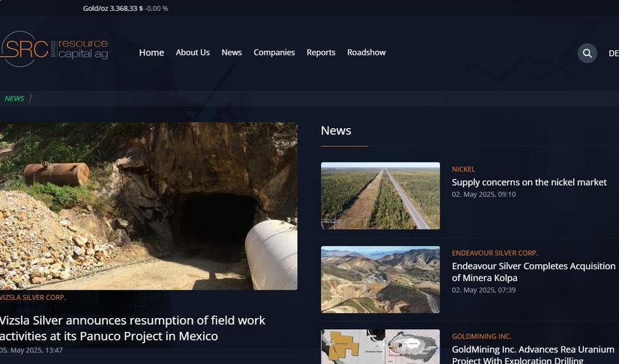Click the Endeavour Silver Corp. label
Image resolution: width=619 pixels, height=364 pixels.
pyautogui.click(x=494, y=253)
